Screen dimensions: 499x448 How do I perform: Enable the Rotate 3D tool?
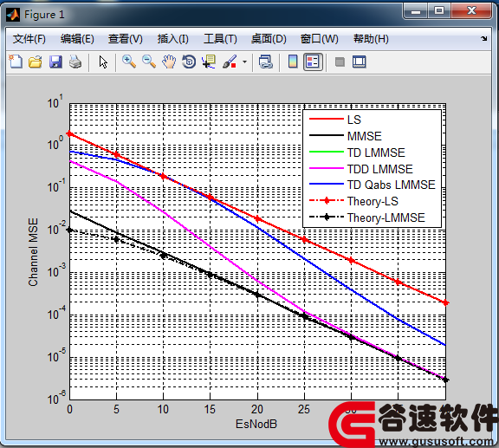189,62
